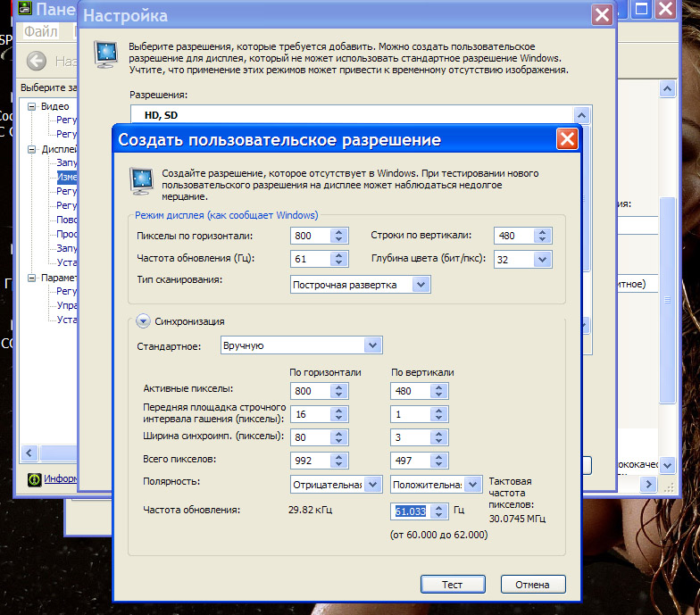Open the Глубина цвета dropdown
700x615 pixels.
pyautogui.click(x=542, y=260)
